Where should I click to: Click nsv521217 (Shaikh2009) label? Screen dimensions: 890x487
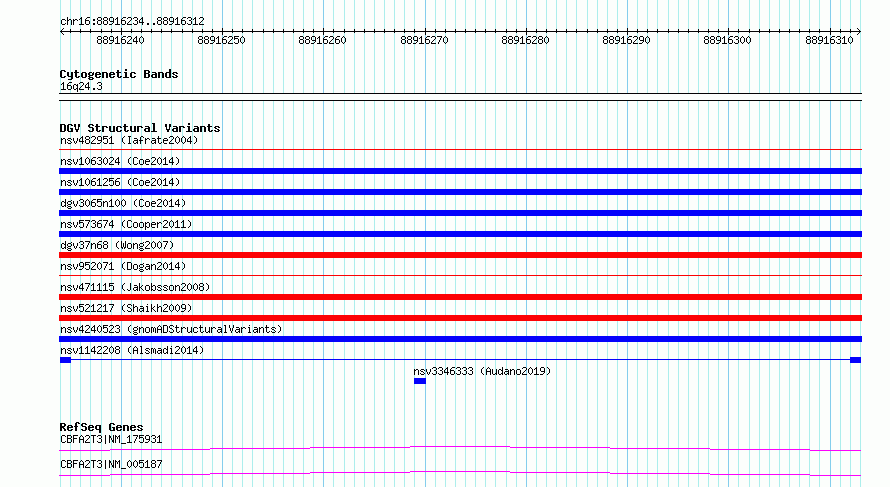tap(126, 308)
